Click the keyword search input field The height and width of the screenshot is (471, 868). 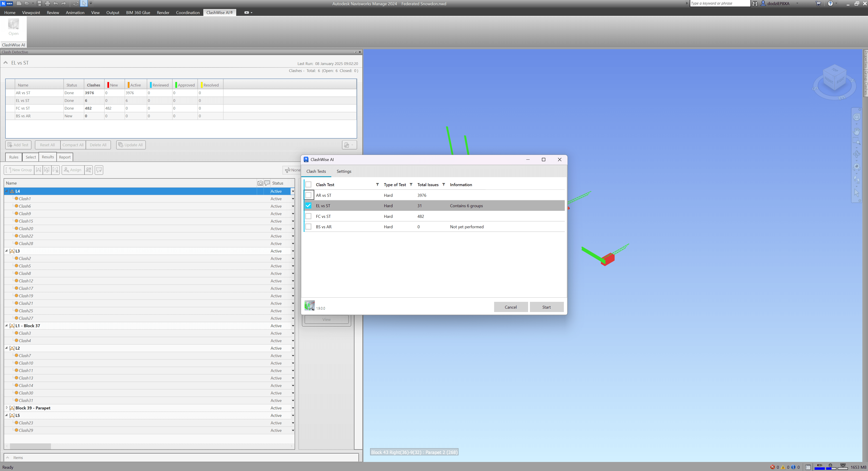(719, 3)
